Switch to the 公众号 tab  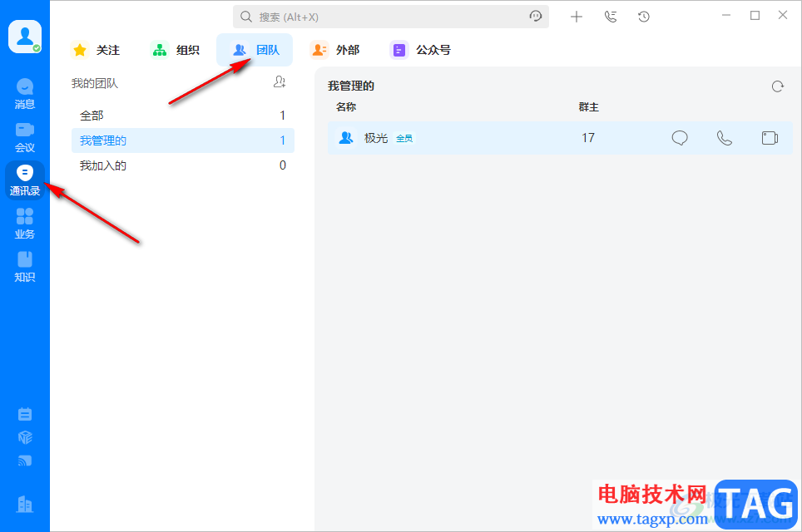point(420,50)
